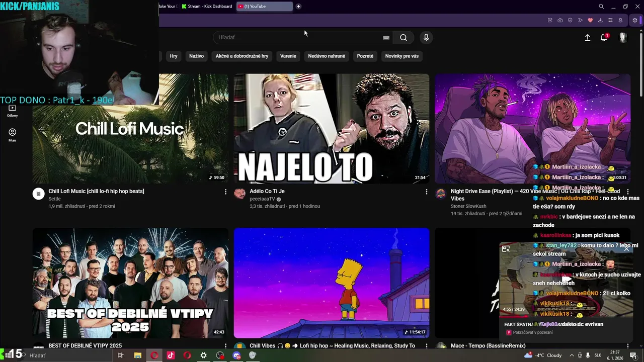Open the Opera My Flow arrow icon

pos(580,20)
